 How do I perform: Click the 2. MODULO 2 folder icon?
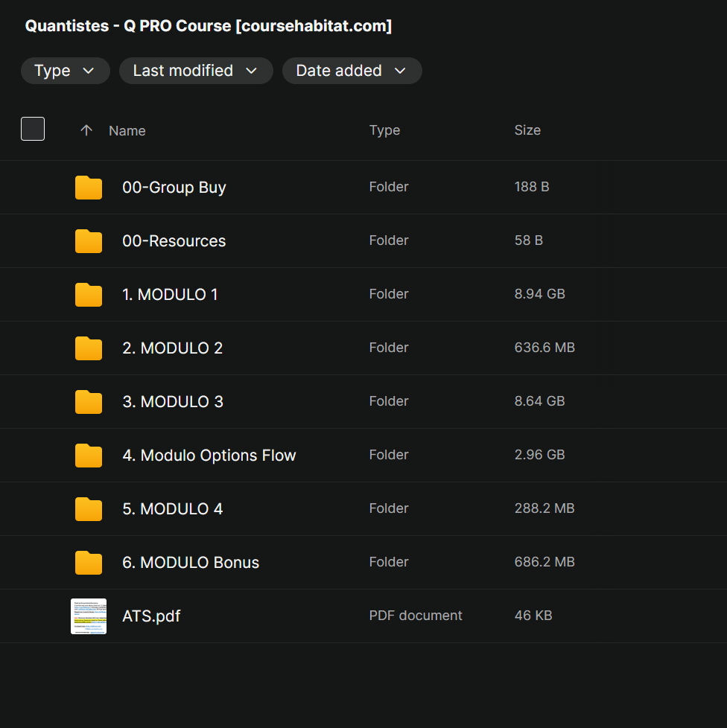(88, 348)
